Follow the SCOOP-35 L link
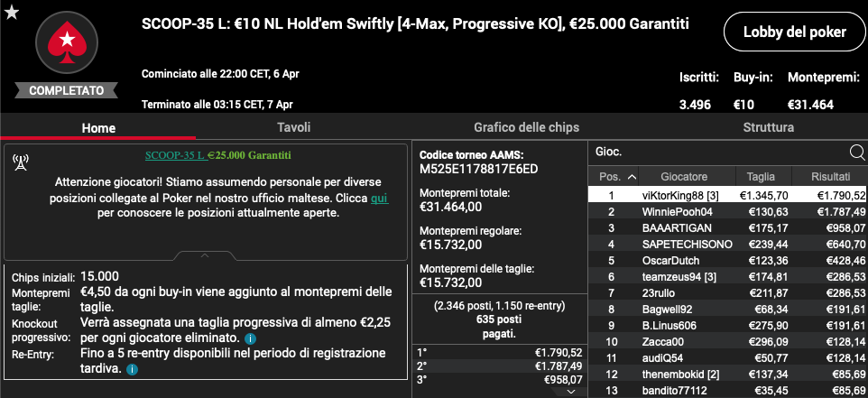This screenshot has height=398, width=868. tap(176, 155)
